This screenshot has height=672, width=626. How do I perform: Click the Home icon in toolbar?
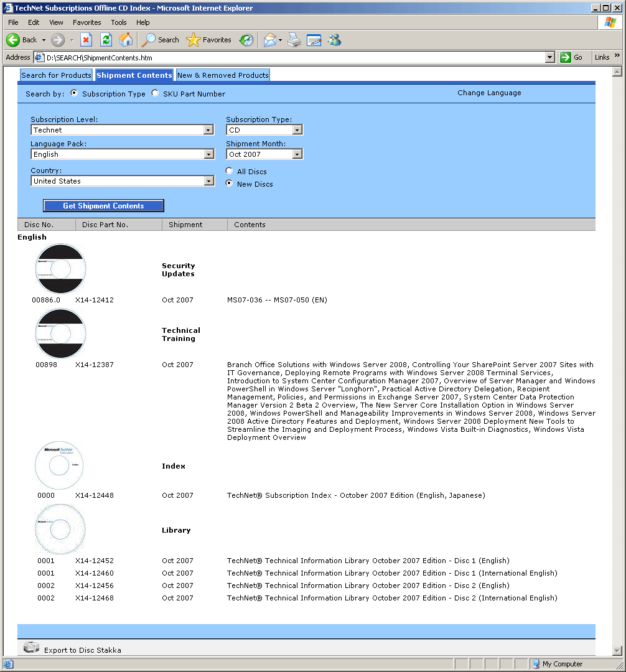[126, 40]
